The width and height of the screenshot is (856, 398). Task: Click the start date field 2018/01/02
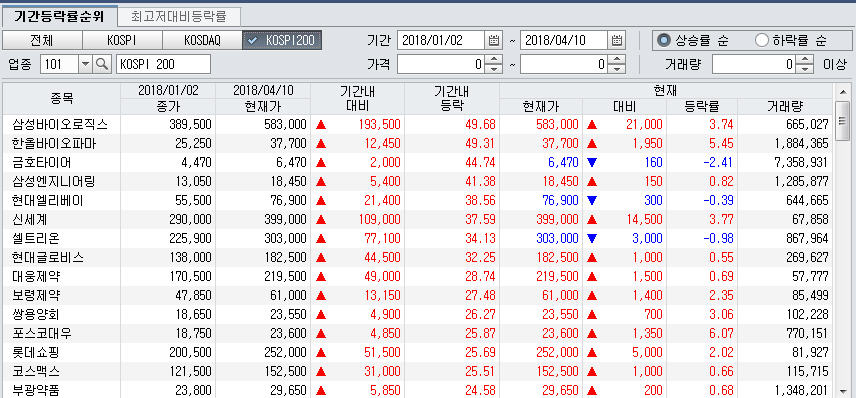(441, 40)
